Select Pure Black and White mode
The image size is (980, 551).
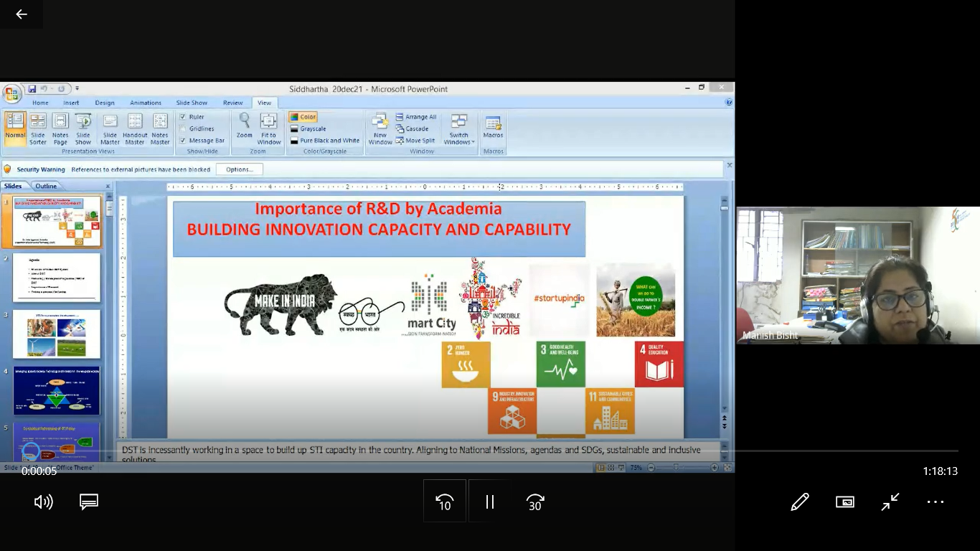coord(324,141)
